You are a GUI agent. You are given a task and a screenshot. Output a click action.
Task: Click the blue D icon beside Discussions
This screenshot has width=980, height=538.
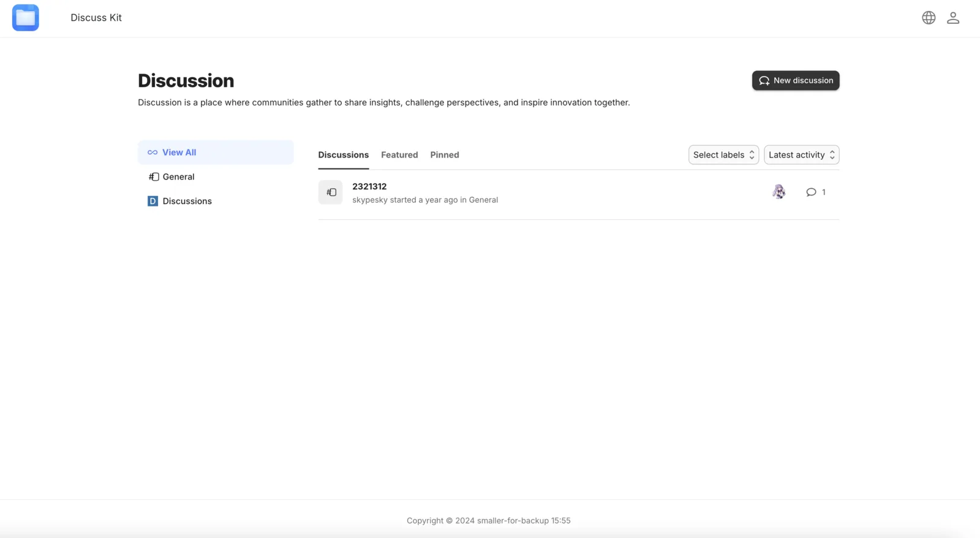pos(153,201)
